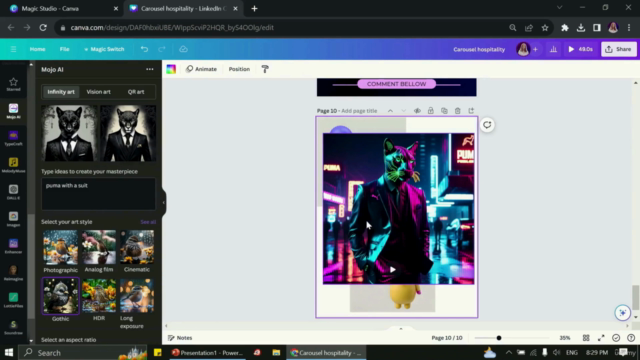Open the design check circle icon
This screenshot has width=640, height=360.
point(616,338)
